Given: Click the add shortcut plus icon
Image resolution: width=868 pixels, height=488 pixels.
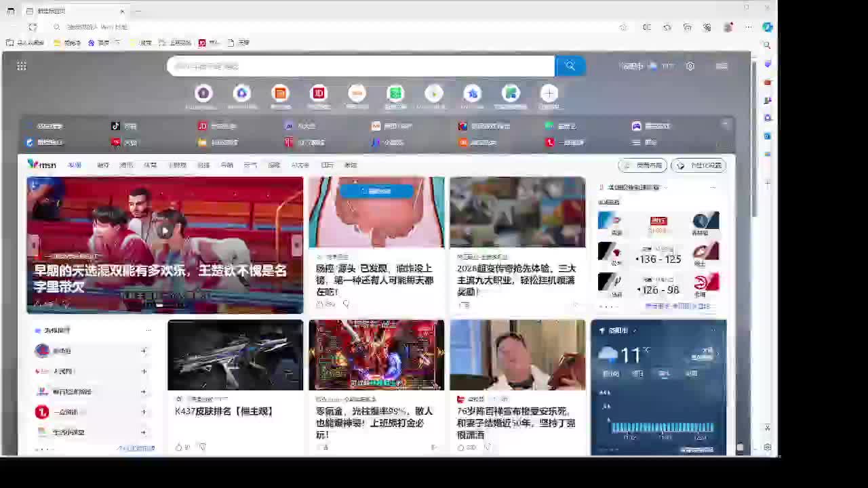Looking at the screenshot, I should (549, 94).
